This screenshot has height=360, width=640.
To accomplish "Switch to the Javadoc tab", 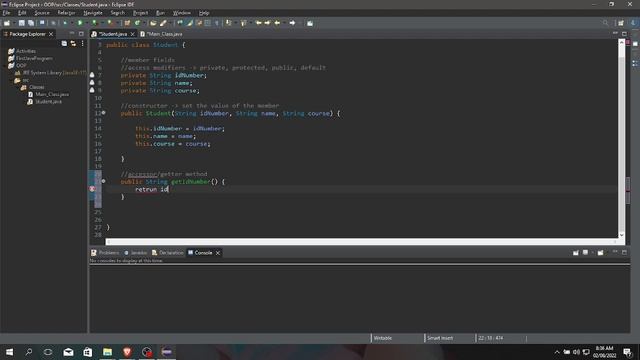I will pyautogui.click(x=136, y=253).
